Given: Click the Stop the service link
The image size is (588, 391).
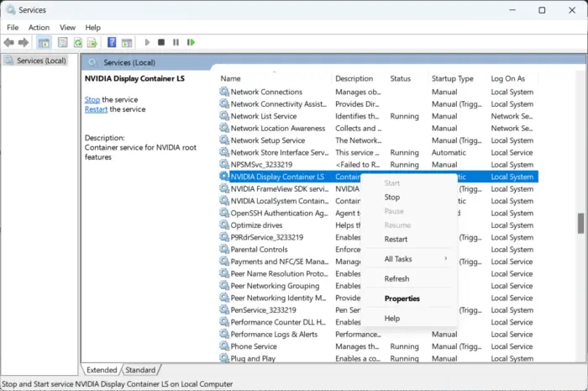Looking at the screenshot, I should [x=92, y=99].
